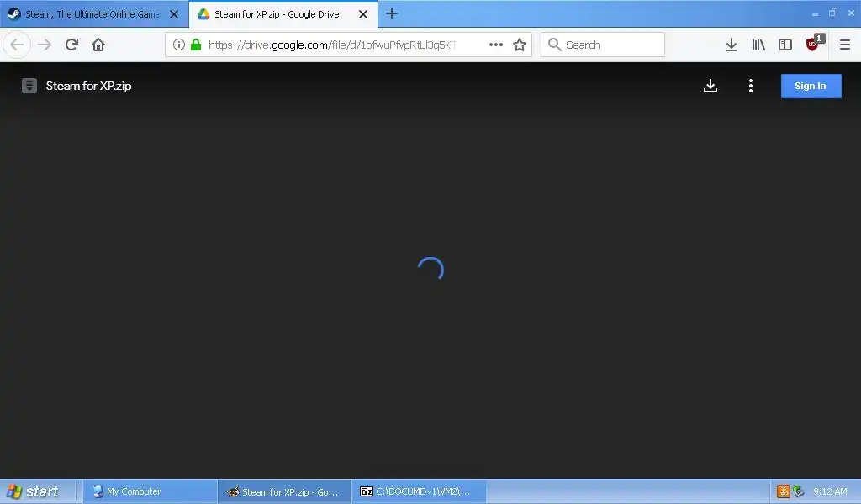The height and width of the screenshot is (504, 861).
Task: Go forward to the next page
Action: [45, 45]
